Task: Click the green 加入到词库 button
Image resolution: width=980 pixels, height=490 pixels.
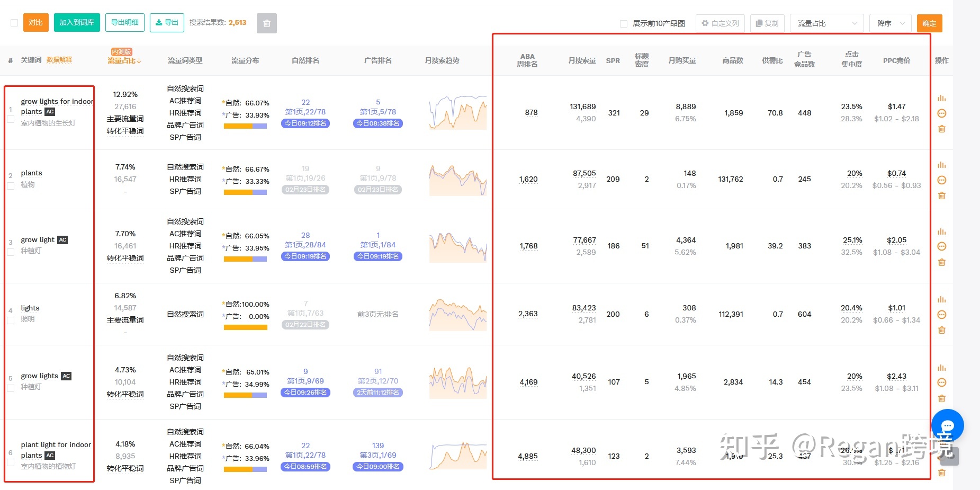Action: [77, 23]
